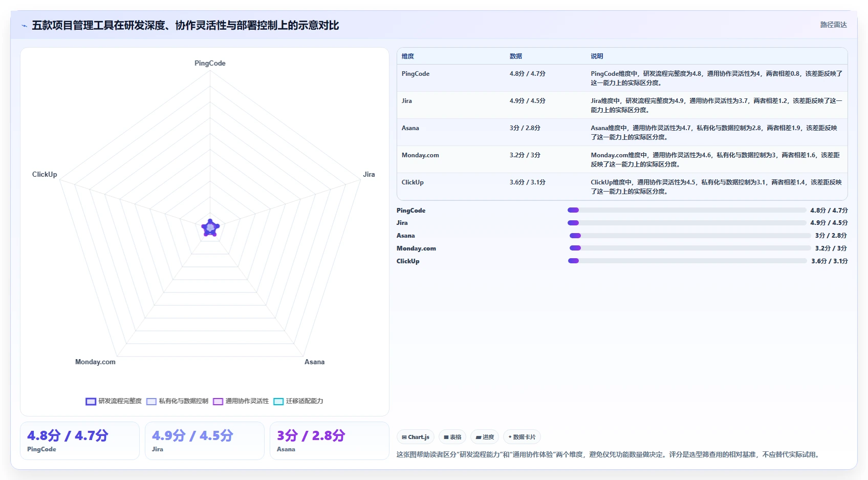
Task: Click the 数据 column header
Action: (516, 56)
